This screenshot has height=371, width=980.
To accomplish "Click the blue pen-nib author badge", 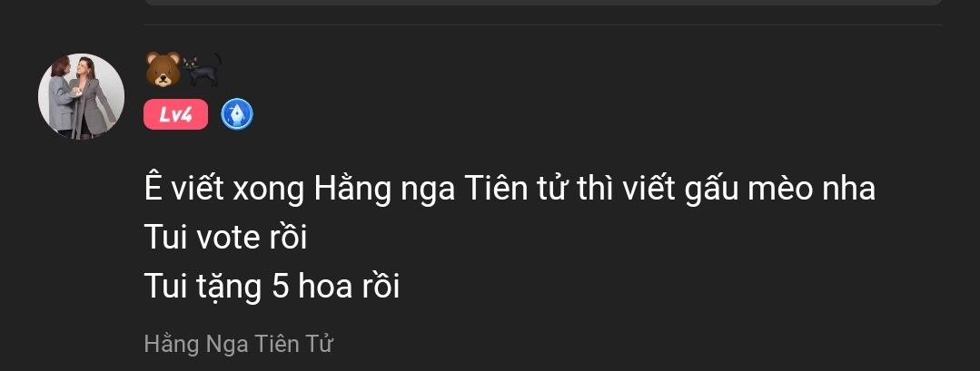I will [x=237, y=114].
